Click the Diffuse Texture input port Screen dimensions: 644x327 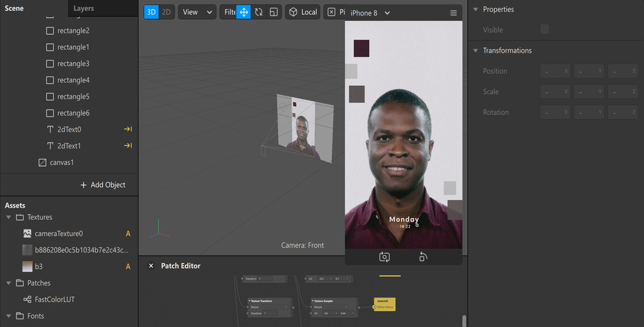coord(375,307)
